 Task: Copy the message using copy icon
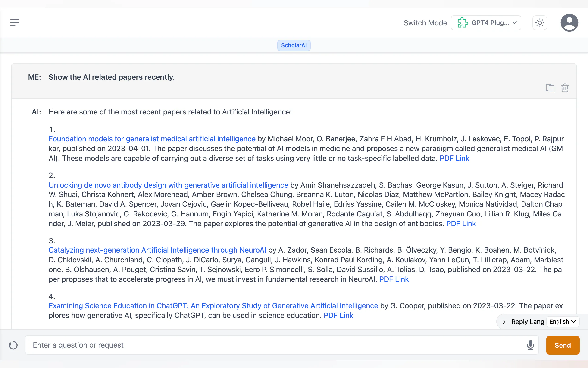click(x=550, y=88)
